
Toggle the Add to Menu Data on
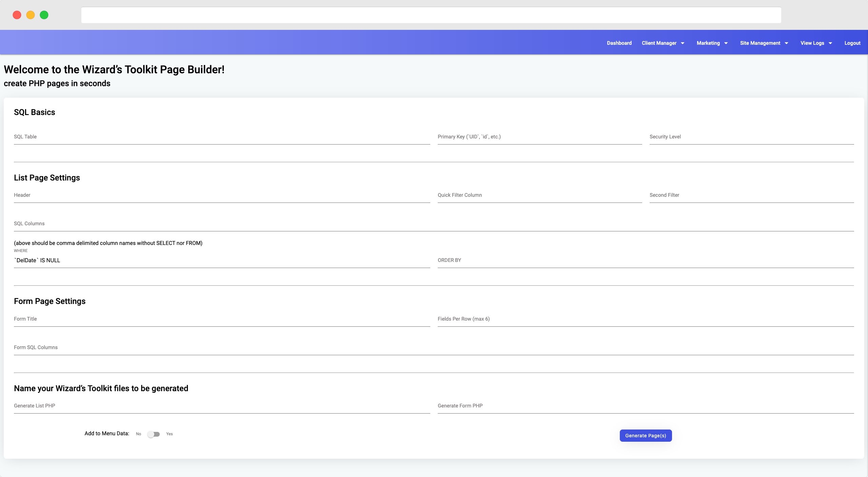[x=154, y=434]
